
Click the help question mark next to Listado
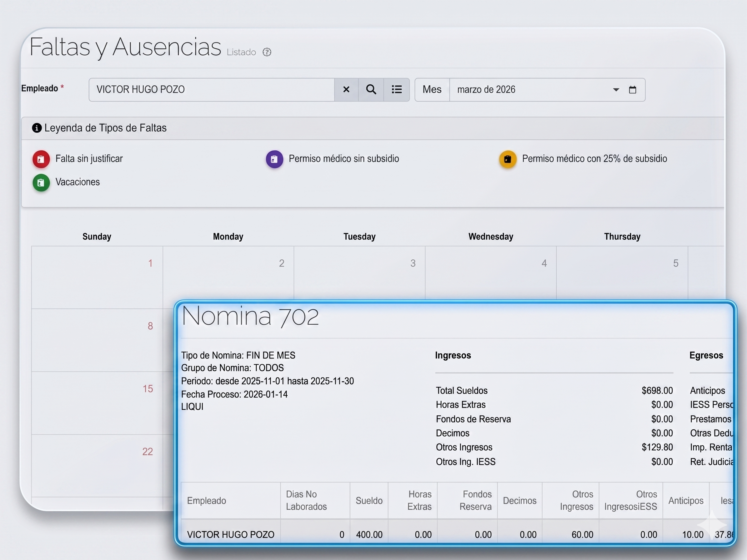(x=267, y=52)
